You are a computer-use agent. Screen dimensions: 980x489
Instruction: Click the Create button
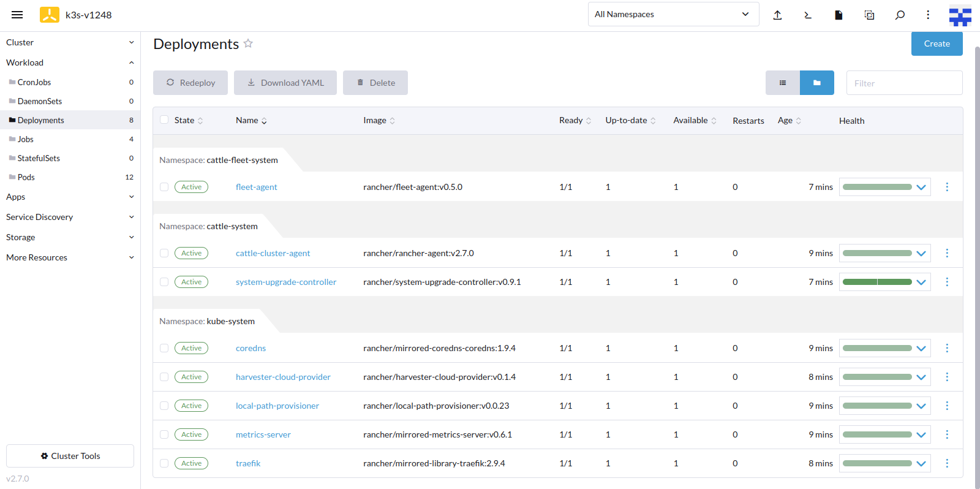coord(937,44)
